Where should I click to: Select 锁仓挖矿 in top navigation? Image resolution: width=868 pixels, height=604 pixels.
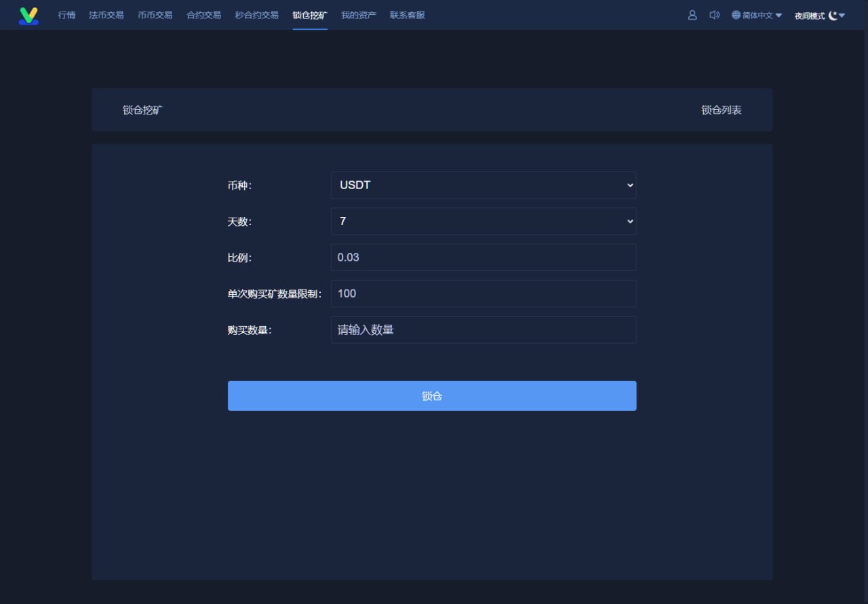click(x=310, y=15)
